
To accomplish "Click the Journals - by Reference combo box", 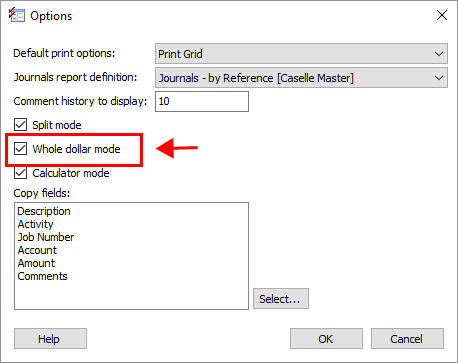I will 301,78.
